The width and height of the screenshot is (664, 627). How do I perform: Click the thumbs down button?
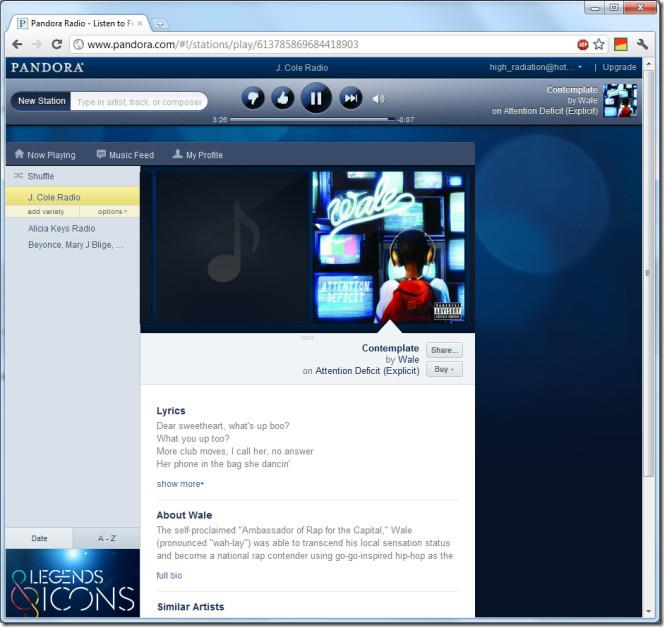tap(253, 98)
